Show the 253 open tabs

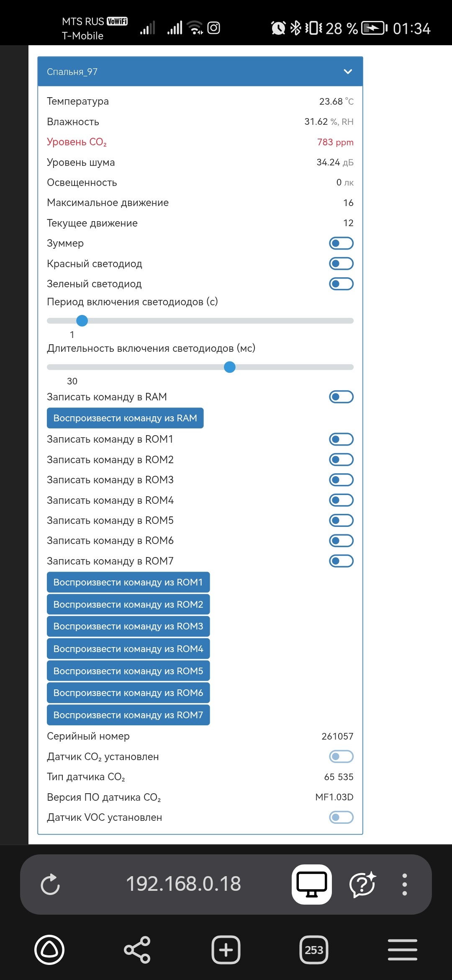click(x=314, y=949)
